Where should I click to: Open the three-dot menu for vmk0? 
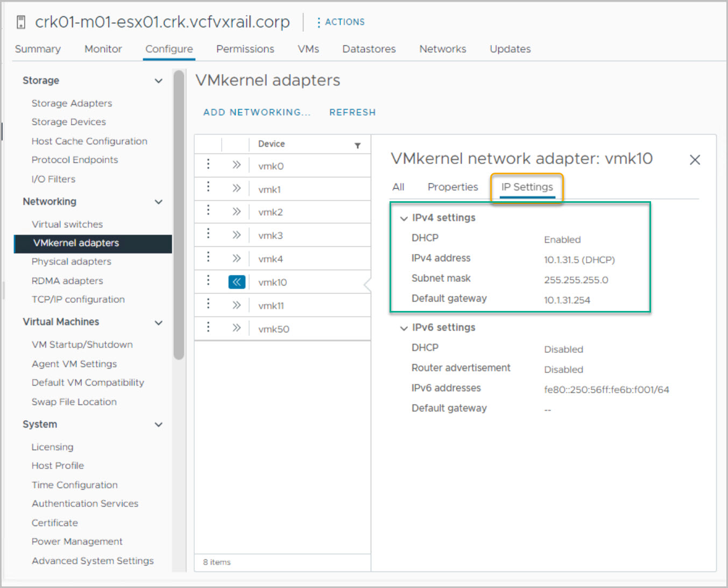click(x=208, y=165)
